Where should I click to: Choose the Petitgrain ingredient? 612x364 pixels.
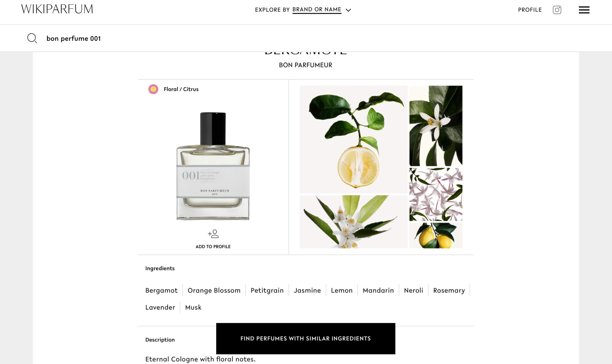(x=267, y=290)
